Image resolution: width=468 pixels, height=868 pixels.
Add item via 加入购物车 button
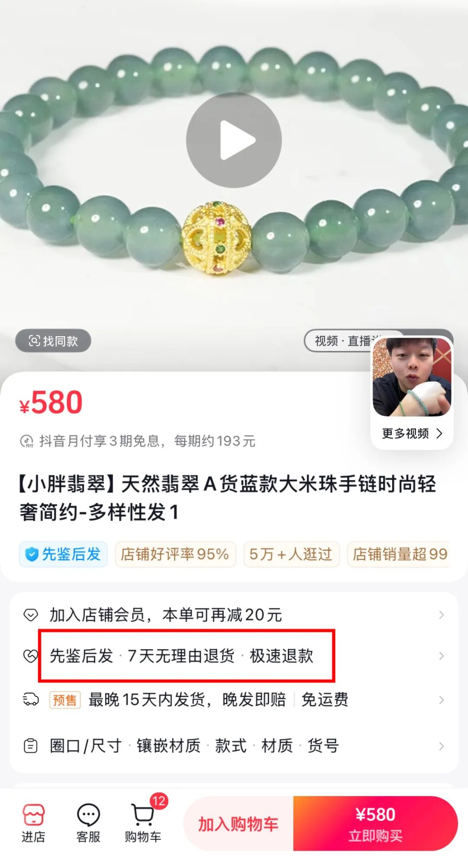pos(238,823)
